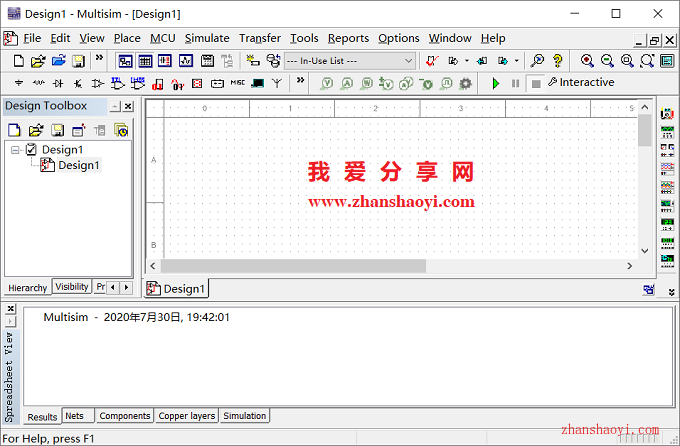The width and height of the screenshot is (680, 446).
Task: Open the Options menu
Action: coord(399,38)
